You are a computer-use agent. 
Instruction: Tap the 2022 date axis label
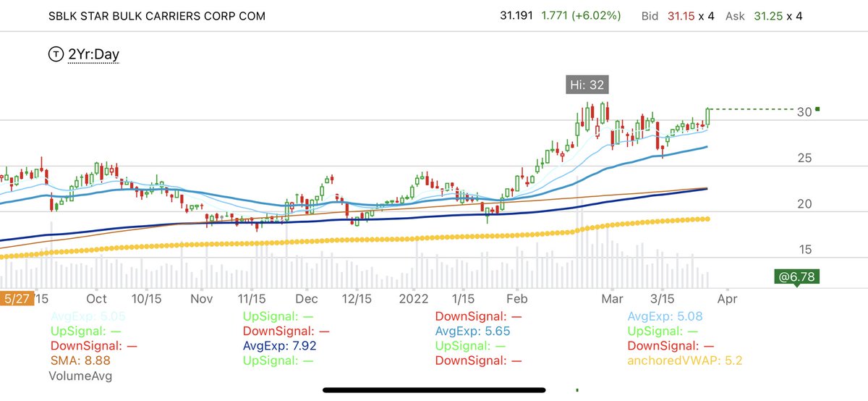pos(414,298)
